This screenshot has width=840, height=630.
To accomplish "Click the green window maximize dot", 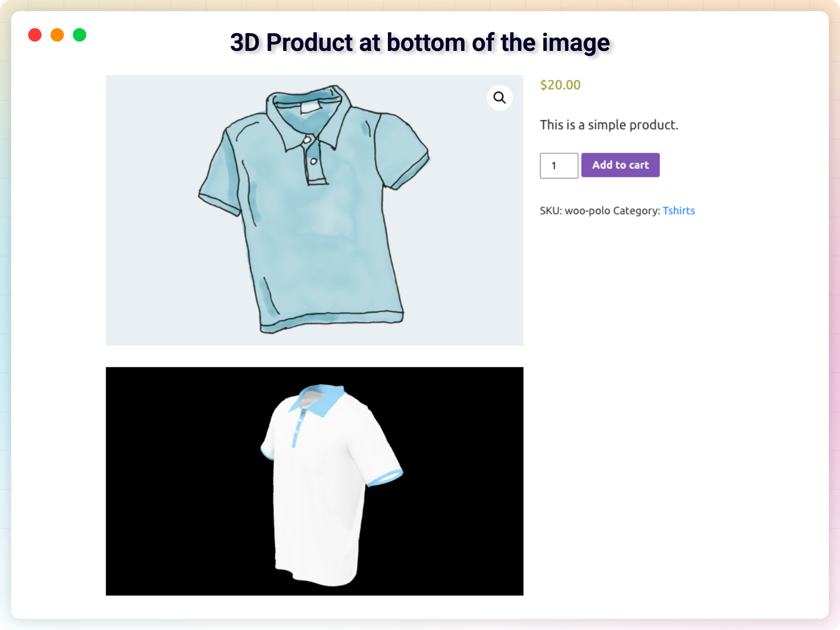I will 80,35.
